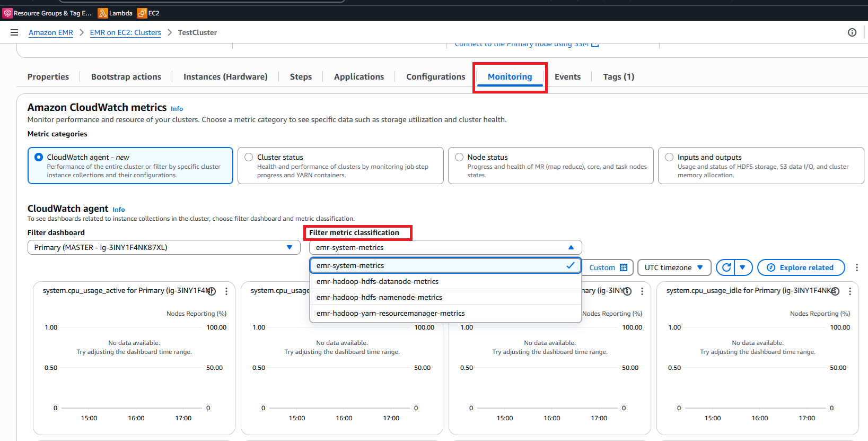Refresh the dashboard with the refresh icon

click(x=726, y=267)
